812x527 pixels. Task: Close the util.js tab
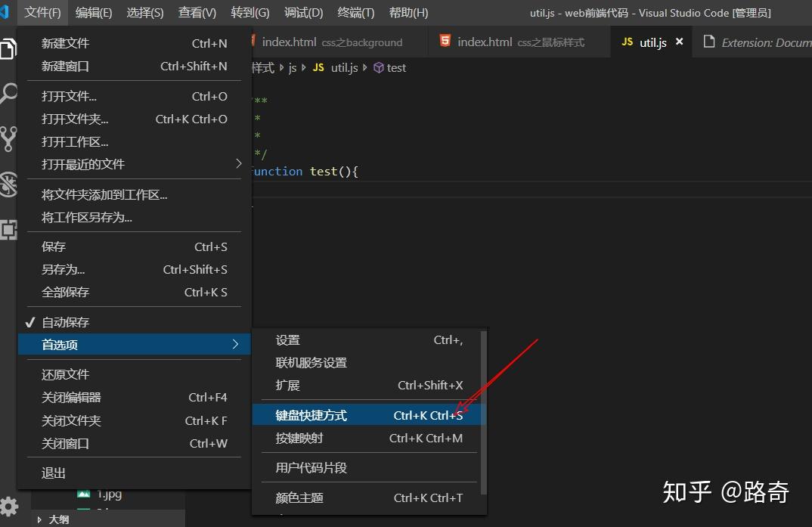pos(678,42)
